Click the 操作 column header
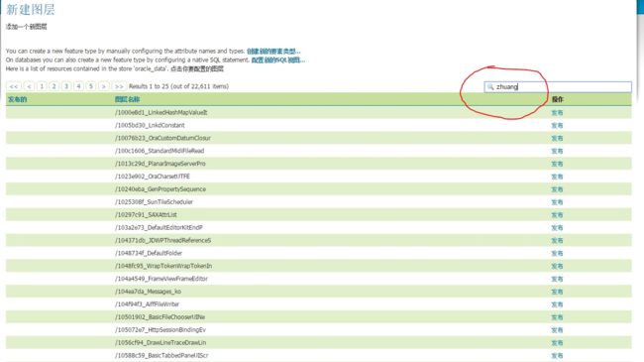Screen dimensions: 644x362 click(x=558, y=99)
